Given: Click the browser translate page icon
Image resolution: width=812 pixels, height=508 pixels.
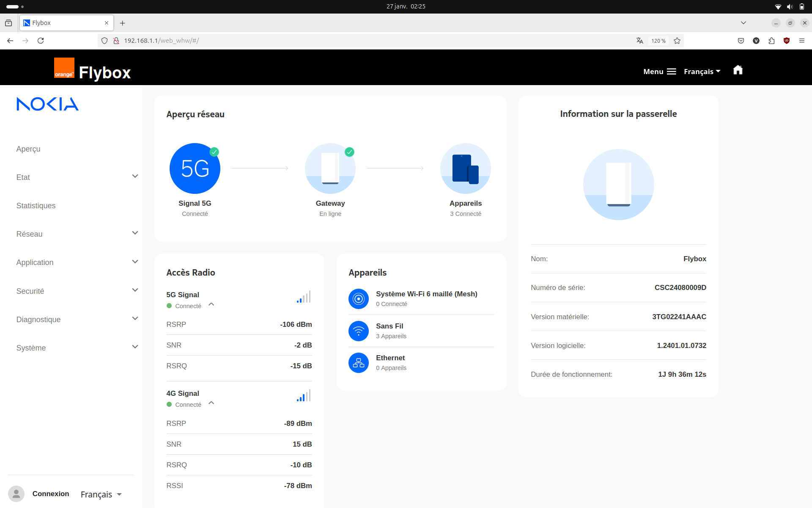Looking at the screenshot, I should coord(640,41).
